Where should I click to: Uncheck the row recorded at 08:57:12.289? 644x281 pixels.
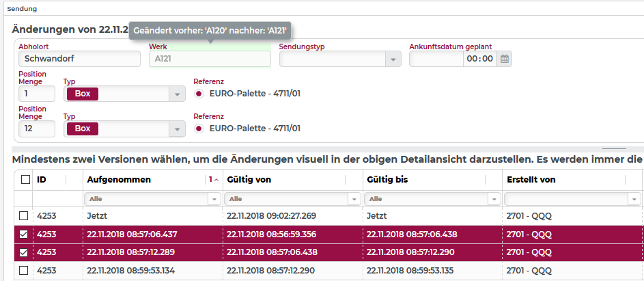[x=24, y=252]
